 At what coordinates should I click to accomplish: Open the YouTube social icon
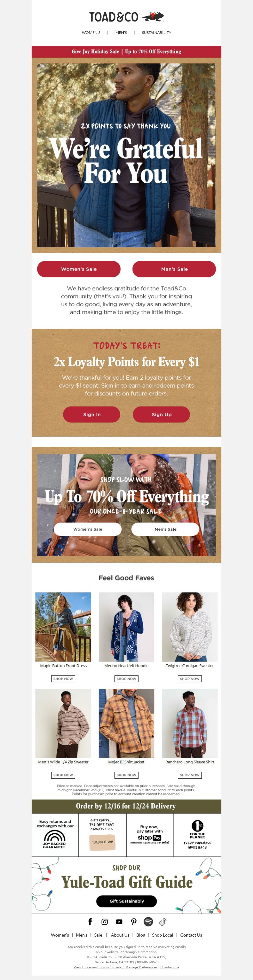(x=119, y=921)
